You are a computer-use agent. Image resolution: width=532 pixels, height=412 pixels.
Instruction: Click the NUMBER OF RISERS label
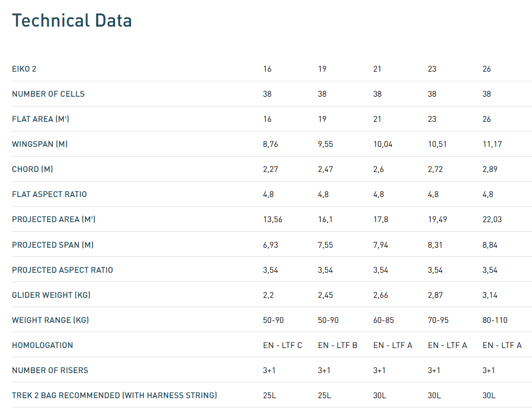(50, 371)
